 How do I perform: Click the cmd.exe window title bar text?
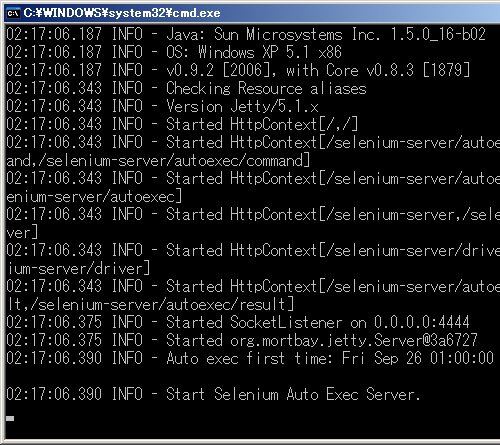click(x=122, y=13)
